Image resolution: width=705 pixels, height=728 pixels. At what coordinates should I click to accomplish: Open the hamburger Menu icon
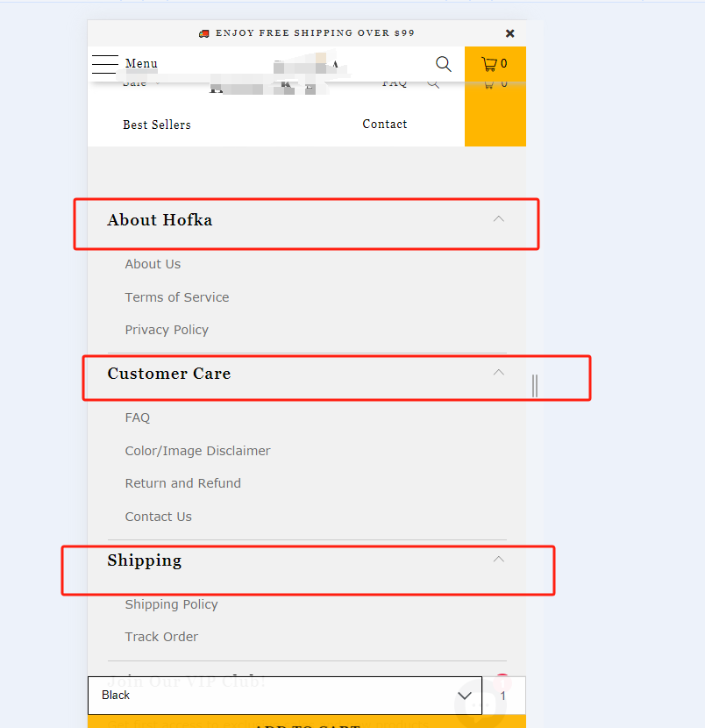click(x=105, y=64)
